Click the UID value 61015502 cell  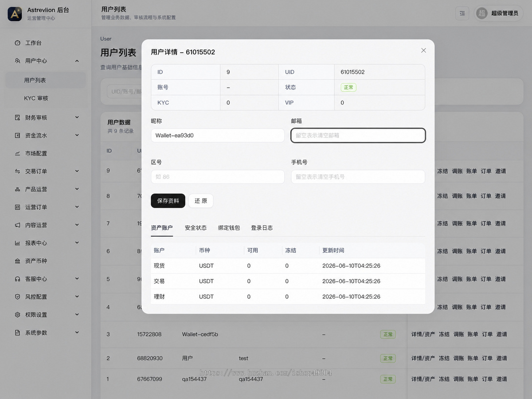379,72
